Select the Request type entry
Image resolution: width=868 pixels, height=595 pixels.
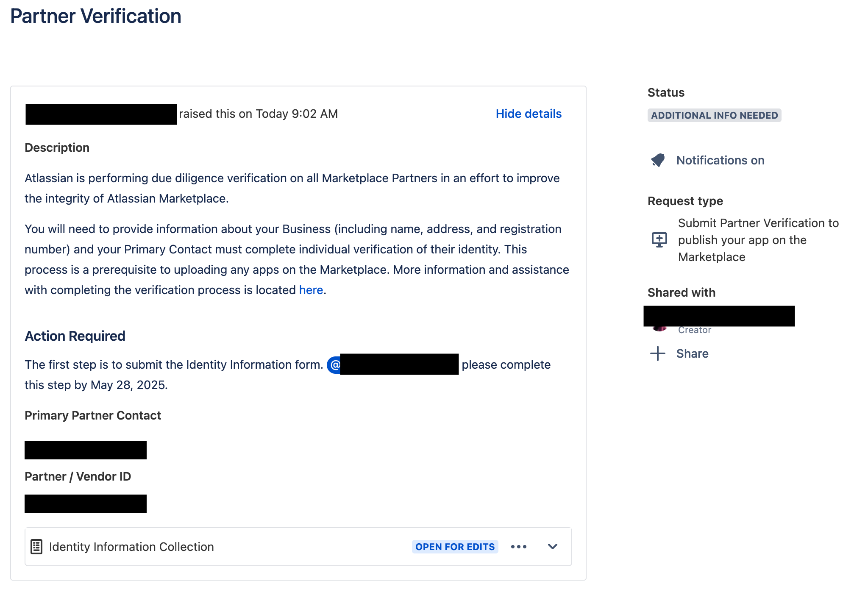click(758, 240)
